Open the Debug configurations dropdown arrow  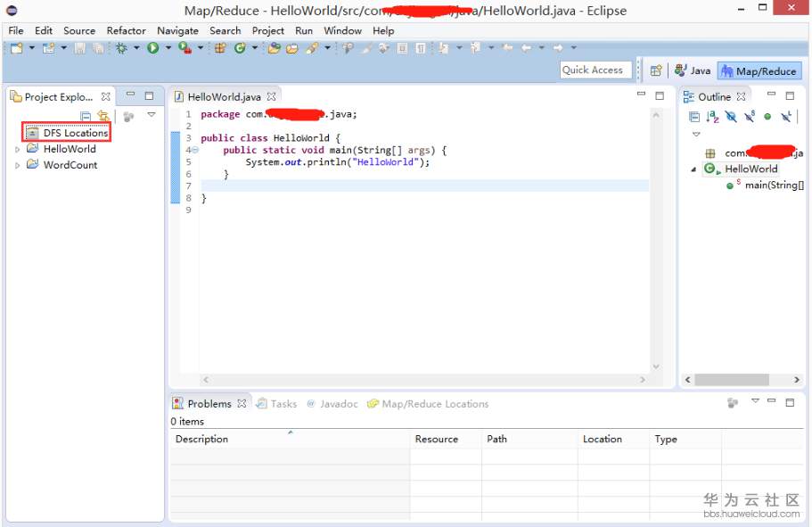pyautogui.click(x=136, y=47)
